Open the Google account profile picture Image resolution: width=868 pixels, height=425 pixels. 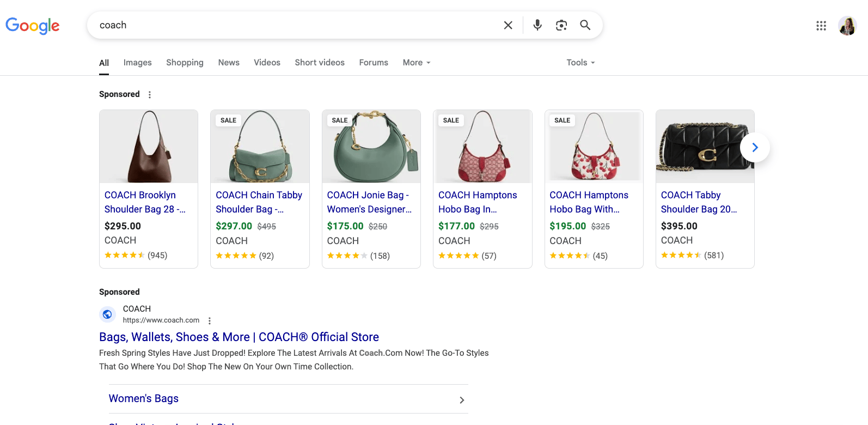[x=847, y=26]
